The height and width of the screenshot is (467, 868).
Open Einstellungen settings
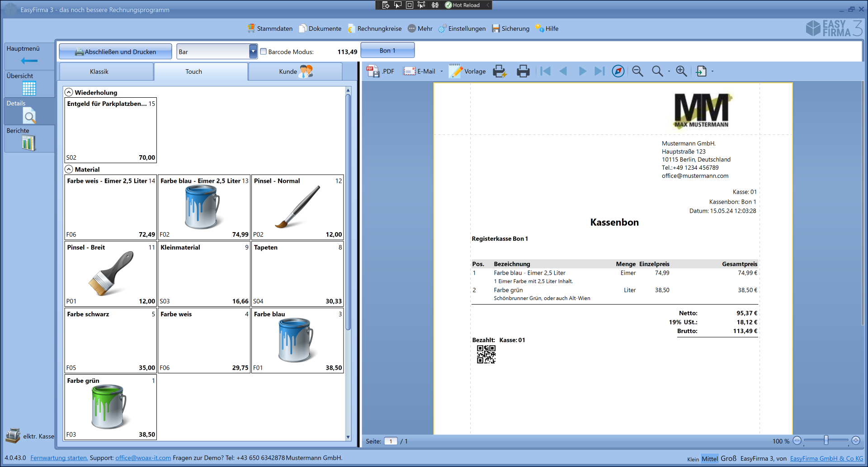[462, 29]
